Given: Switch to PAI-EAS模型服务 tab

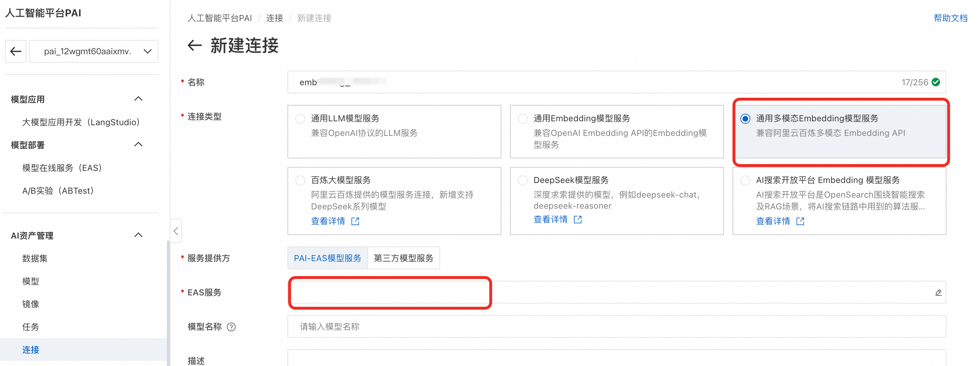Looking at the screenshot, I should (x=327, y=258).
